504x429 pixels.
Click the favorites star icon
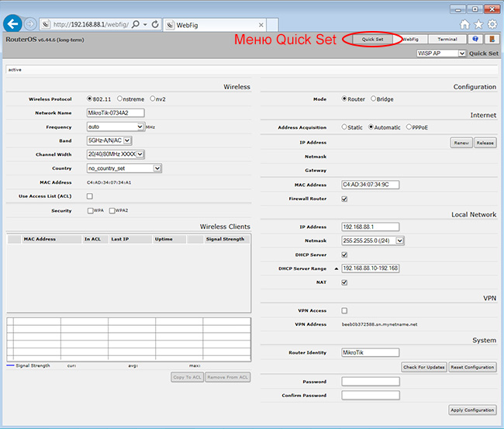coord(478,24)
